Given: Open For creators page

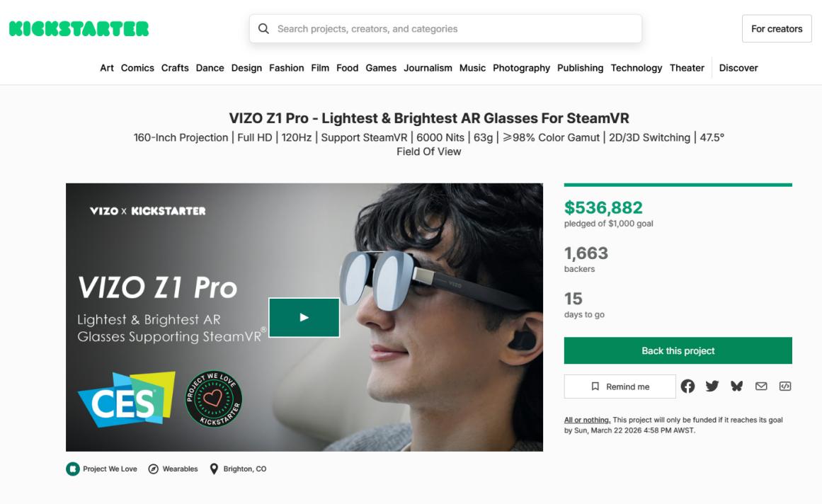Looking at the screenshot, I should 777,29.
